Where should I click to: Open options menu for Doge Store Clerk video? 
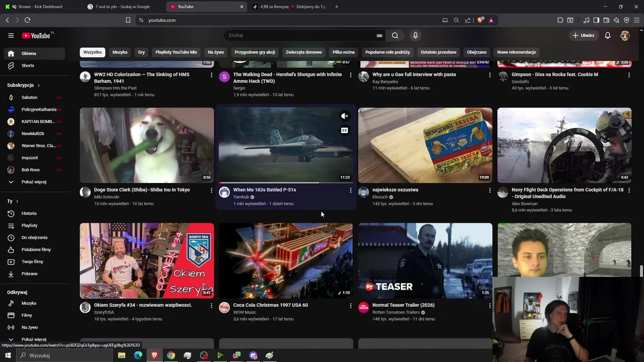click(211, 191)
